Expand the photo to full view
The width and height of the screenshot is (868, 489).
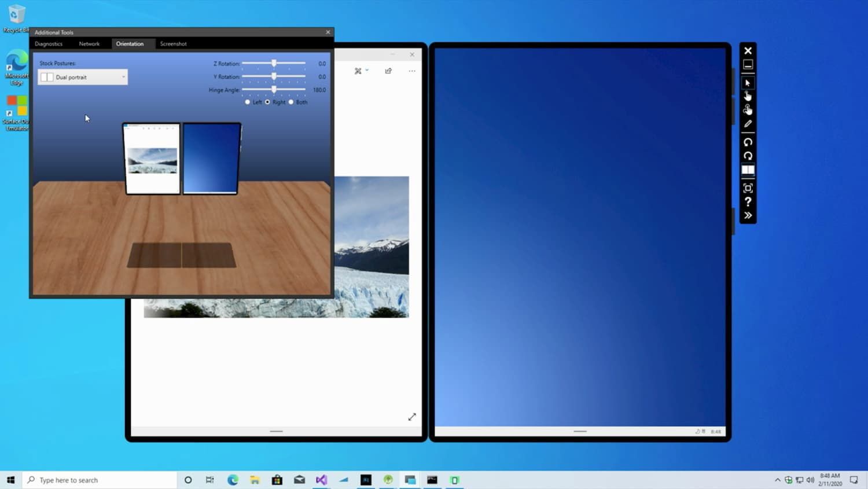click(412, 416)
